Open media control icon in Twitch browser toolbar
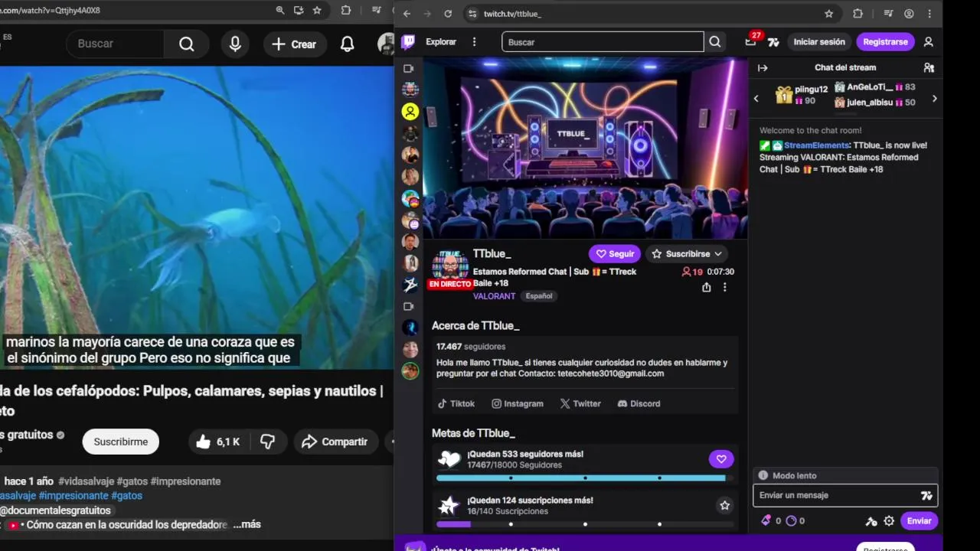 pos(888,14)
